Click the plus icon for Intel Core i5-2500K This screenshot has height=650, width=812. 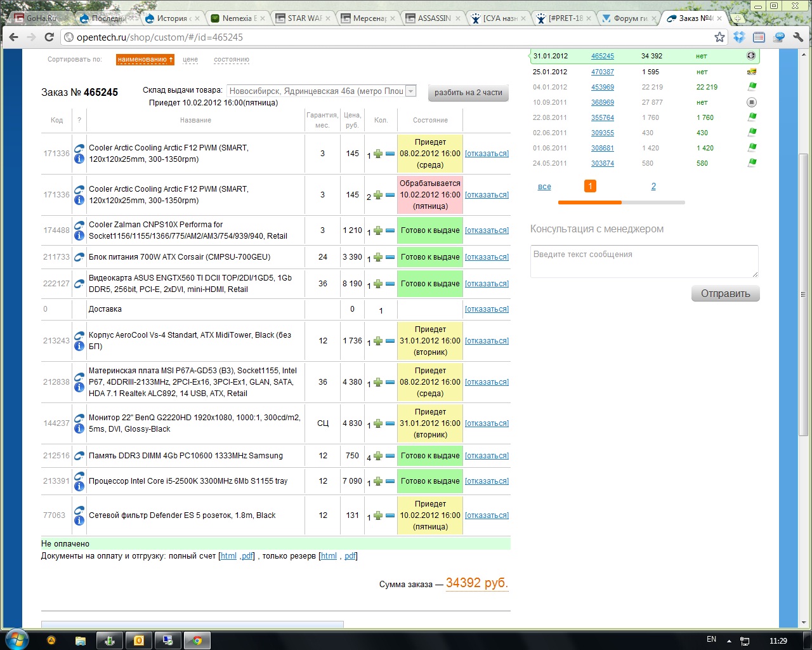point(378,482)
